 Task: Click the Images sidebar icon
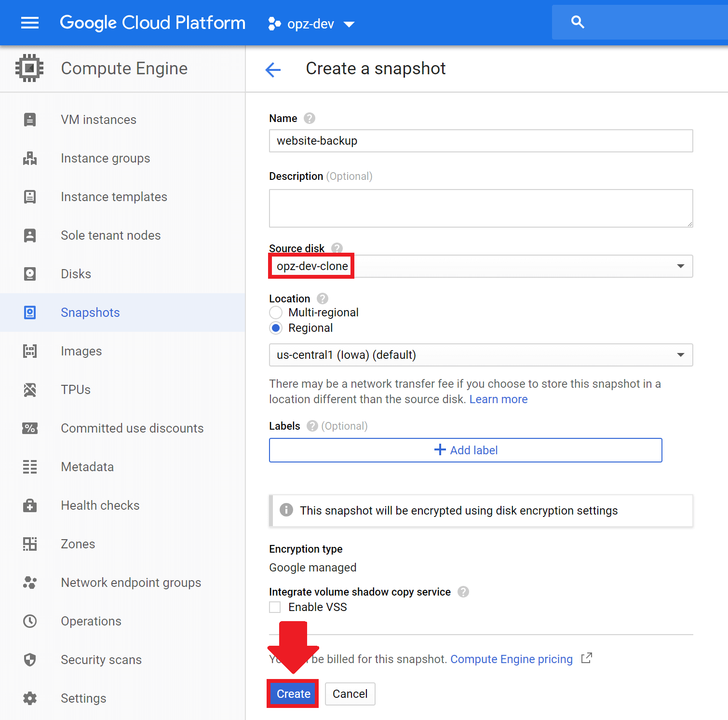pyautogui.click(x=30, y=351)
